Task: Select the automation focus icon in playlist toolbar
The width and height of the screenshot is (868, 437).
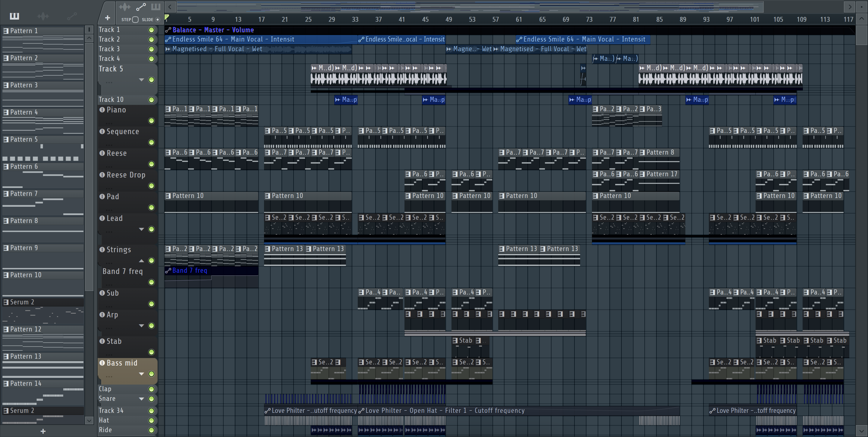Action: [x=141, y=7]
